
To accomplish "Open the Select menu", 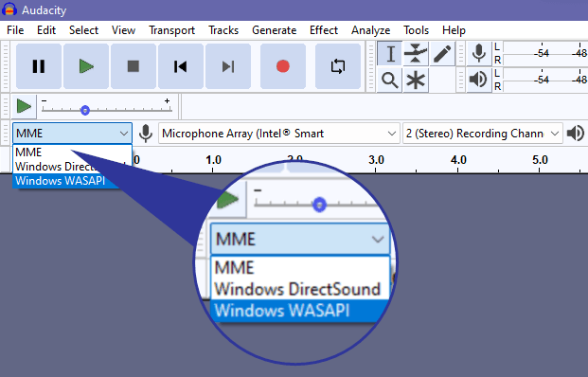I will 83,30.
